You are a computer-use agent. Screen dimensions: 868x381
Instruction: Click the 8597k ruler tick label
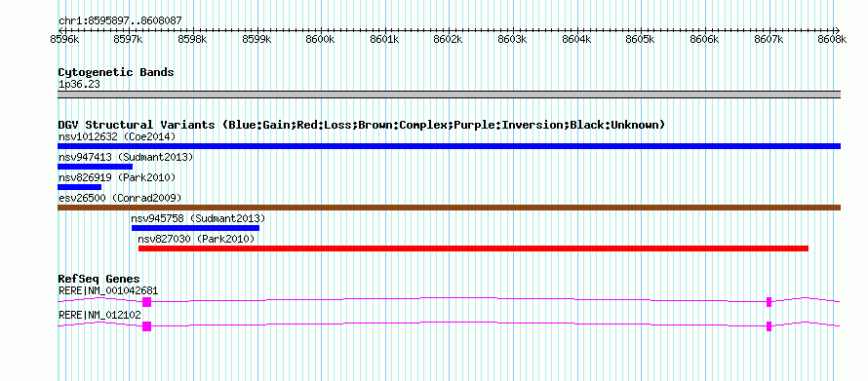129,39
